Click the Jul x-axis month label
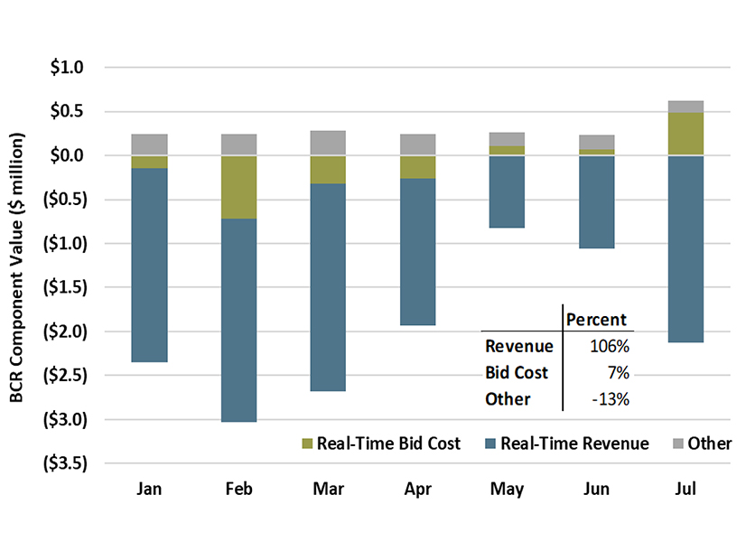 click(x=685, y=490)
